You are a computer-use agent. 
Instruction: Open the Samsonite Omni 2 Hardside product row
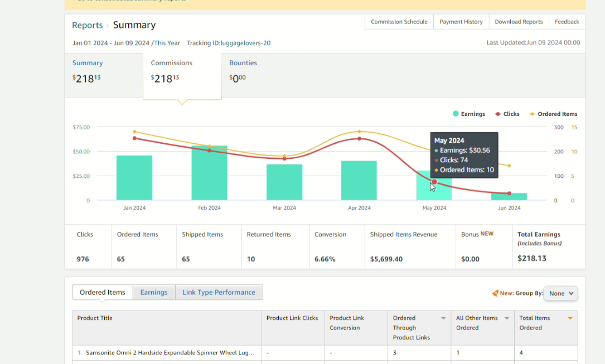(170, 352)
